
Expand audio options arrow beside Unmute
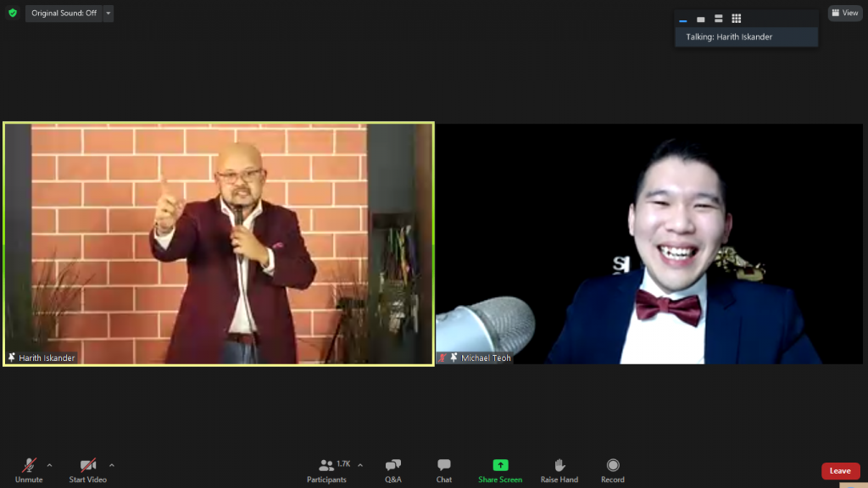(x=49, y=465)
